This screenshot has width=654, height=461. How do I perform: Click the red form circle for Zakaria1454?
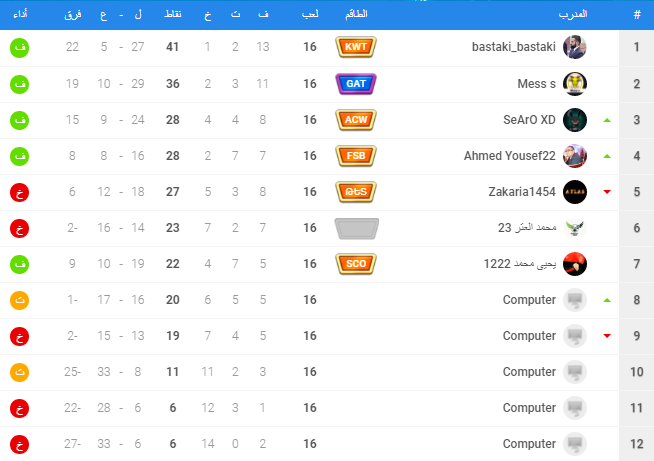20,192
